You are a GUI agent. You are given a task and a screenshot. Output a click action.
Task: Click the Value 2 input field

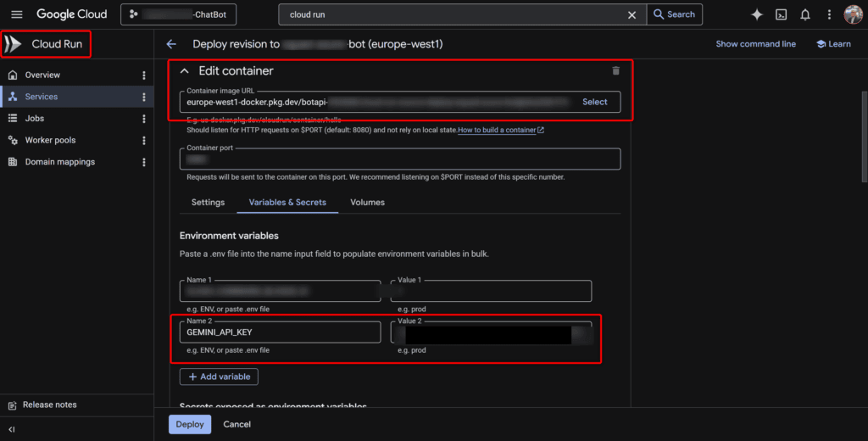tap(491, 332)
